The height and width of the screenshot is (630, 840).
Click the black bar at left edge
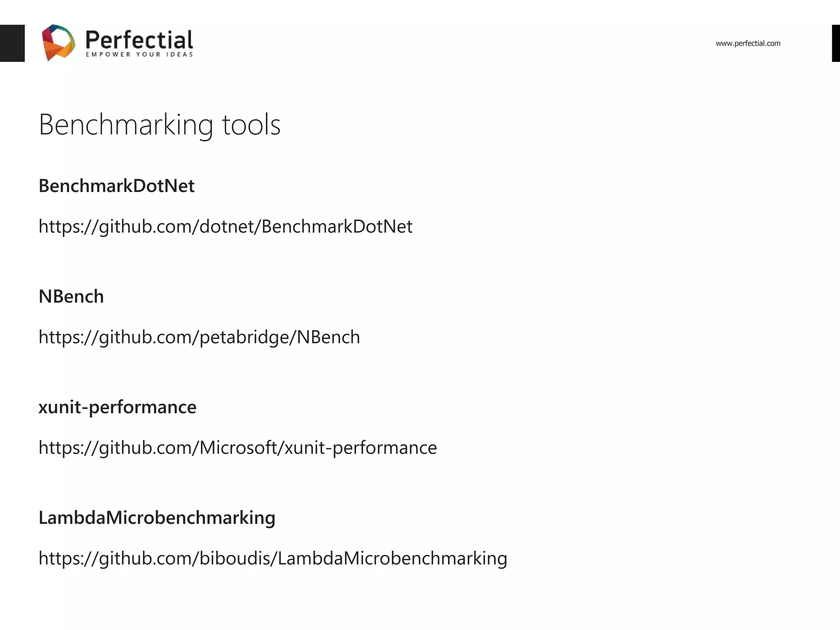coord(12,43)
